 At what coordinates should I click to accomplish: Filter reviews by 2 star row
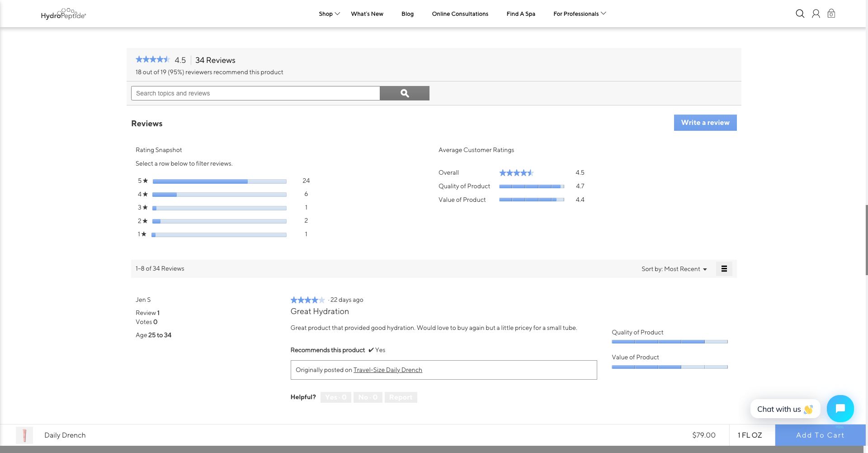pos(219,221)
